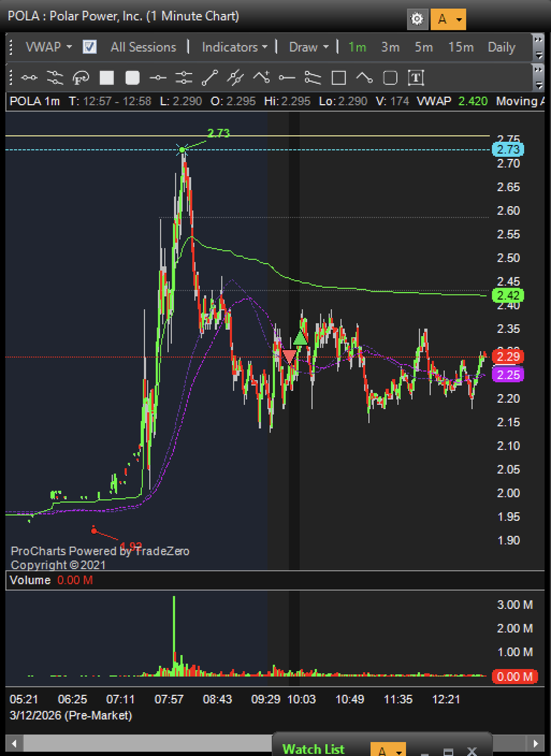Screen dimensions: 551x756
Task: Expand the drawing toolbar overflow arrows
Action: click(x=538, y=78)
